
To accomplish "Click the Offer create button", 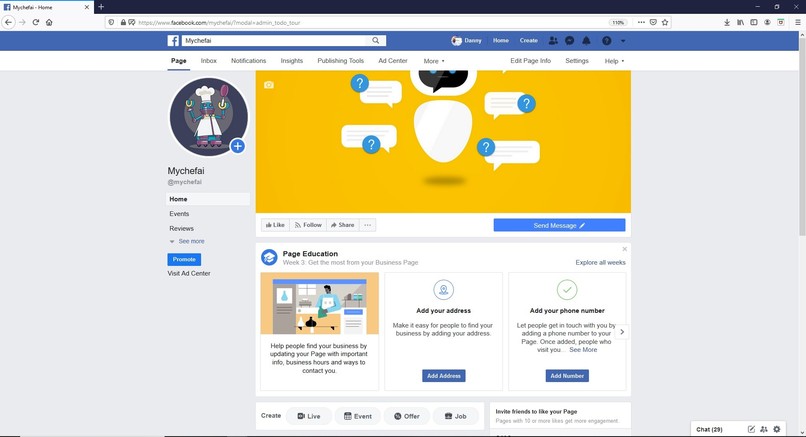I will pyautogui.click(x=407, y=416).
